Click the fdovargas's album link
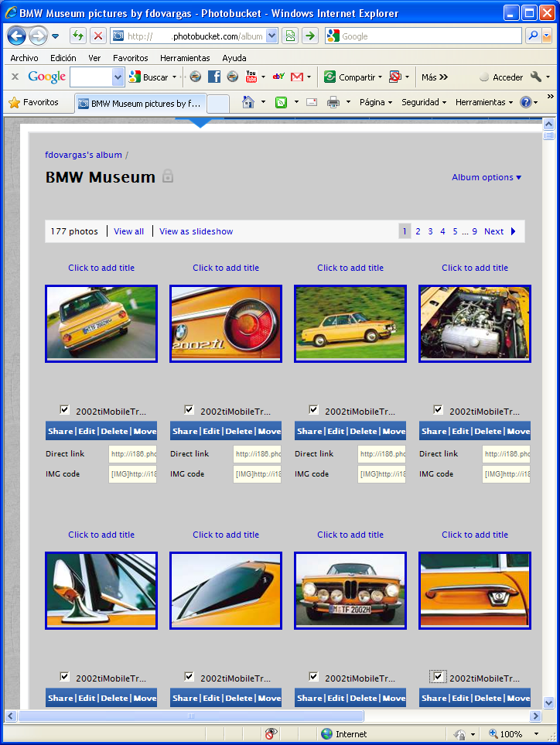 point(84,155)
